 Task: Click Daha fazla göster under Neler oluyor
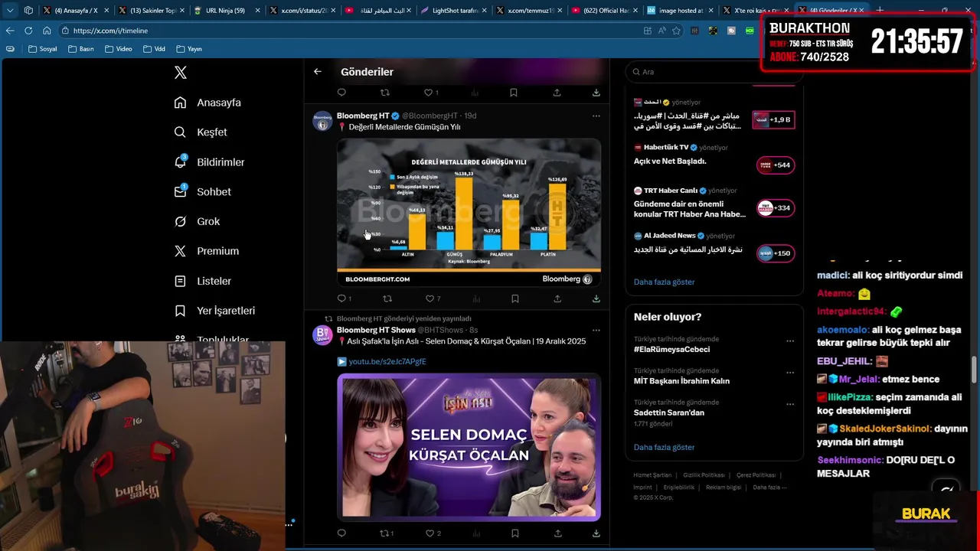point(664,448)
